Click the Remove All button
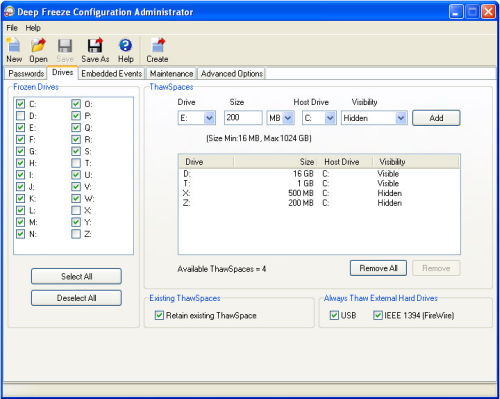This screenshot has width=500, height=399. pyautogui.click(x=378, y=268)
